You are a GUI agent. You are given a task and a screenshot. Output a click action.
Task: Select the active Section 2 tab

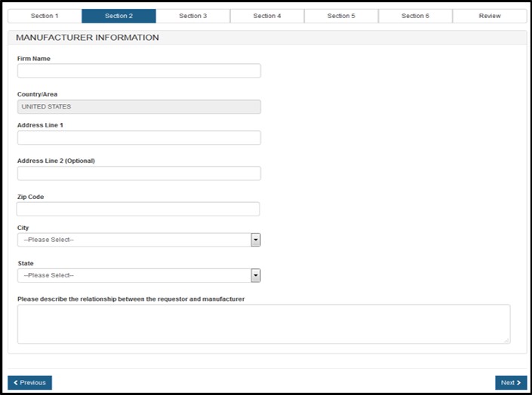pos(118,16)
